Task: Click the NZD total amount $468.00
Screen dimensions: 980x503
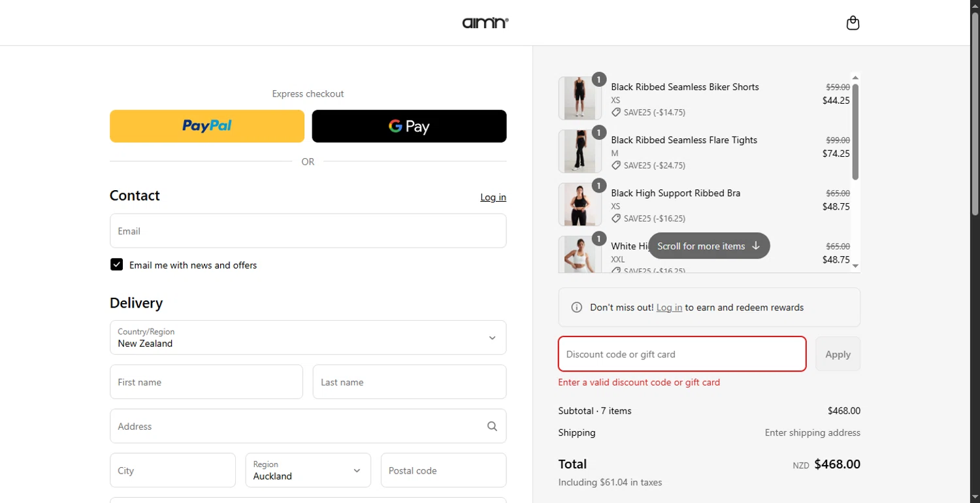Action: (837, 464)
